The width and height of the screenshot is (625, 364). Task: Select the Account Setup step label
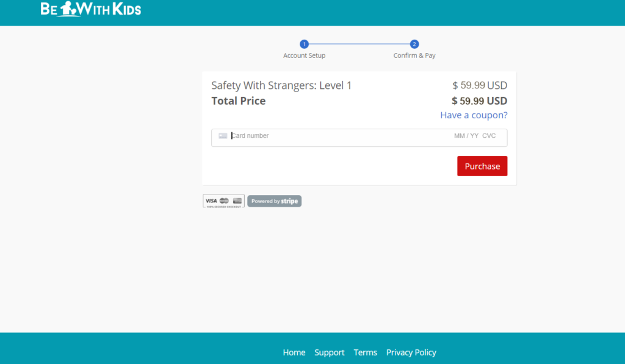(x=304, y=55)
